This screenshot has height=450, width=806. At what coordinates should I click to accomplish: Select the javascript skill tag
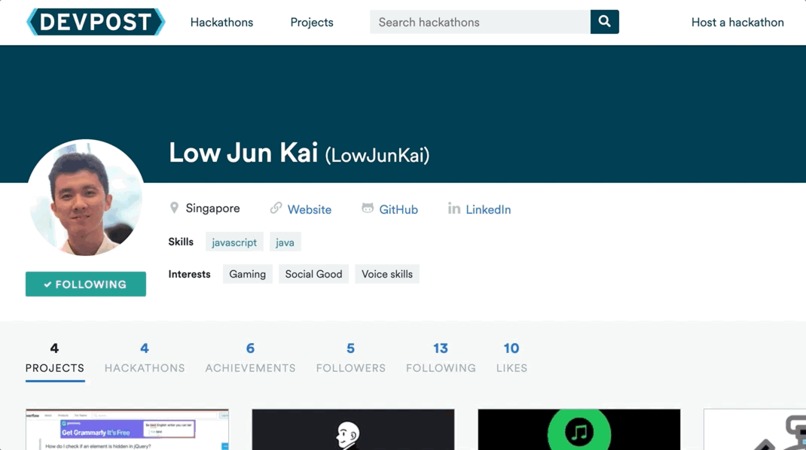pyautogui.click(x=234, y=242)
